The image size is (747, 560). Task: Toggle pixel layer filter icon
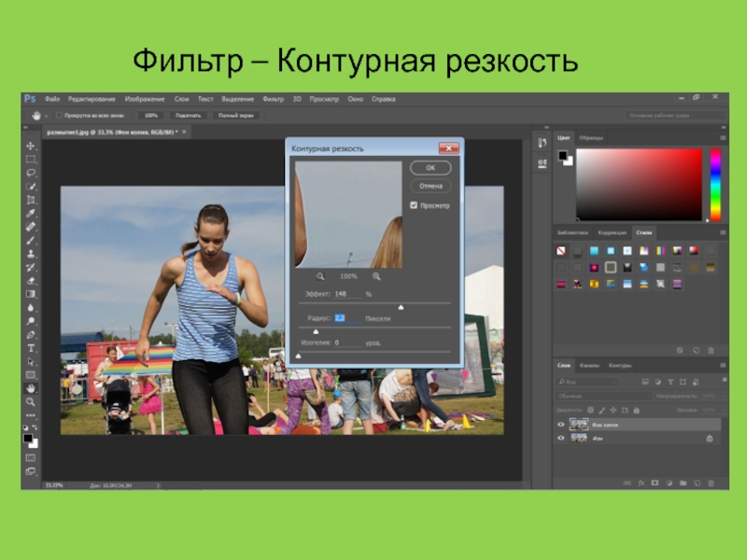(x=645, y=382)
